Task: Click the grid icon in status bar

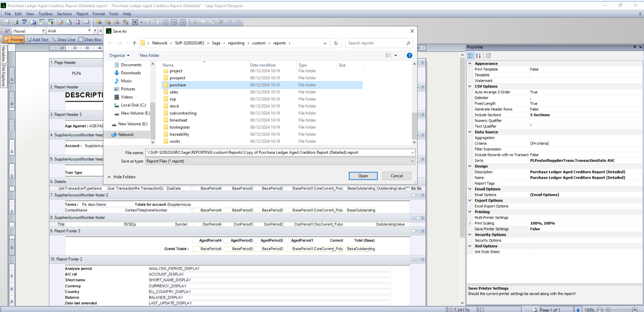Action: (x=482, y=310)
